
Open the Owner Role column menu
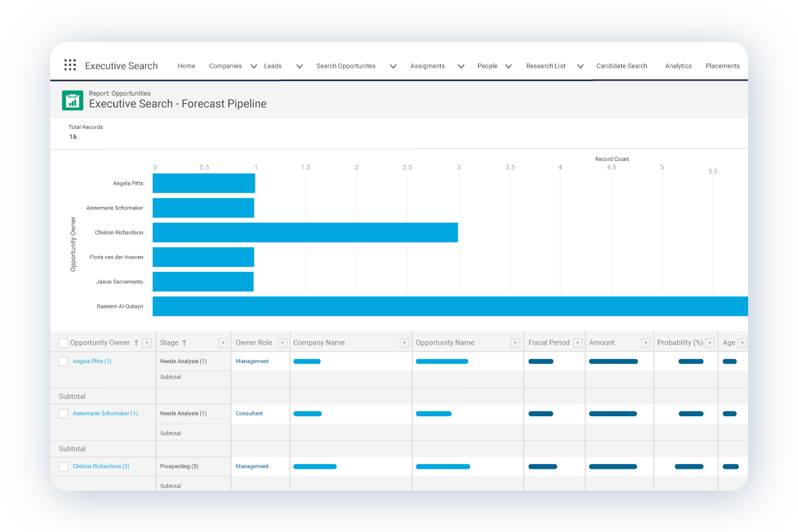coord(282,343)
